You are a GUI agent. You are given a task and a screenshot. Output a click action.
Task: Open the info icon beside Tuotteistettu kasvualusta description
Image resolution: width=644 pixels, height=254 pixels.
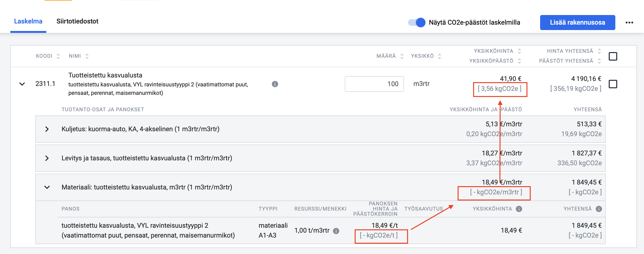click(275, 84)
